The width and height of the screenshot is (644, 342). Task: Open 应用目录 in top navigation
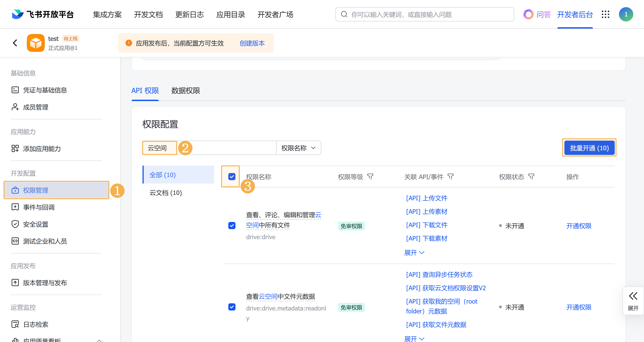click(x=231, y=15)
